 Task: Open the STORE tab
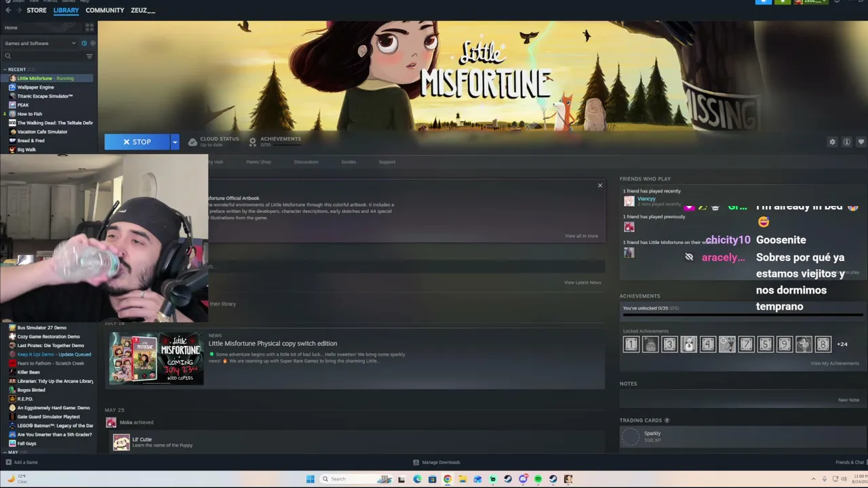37,11
